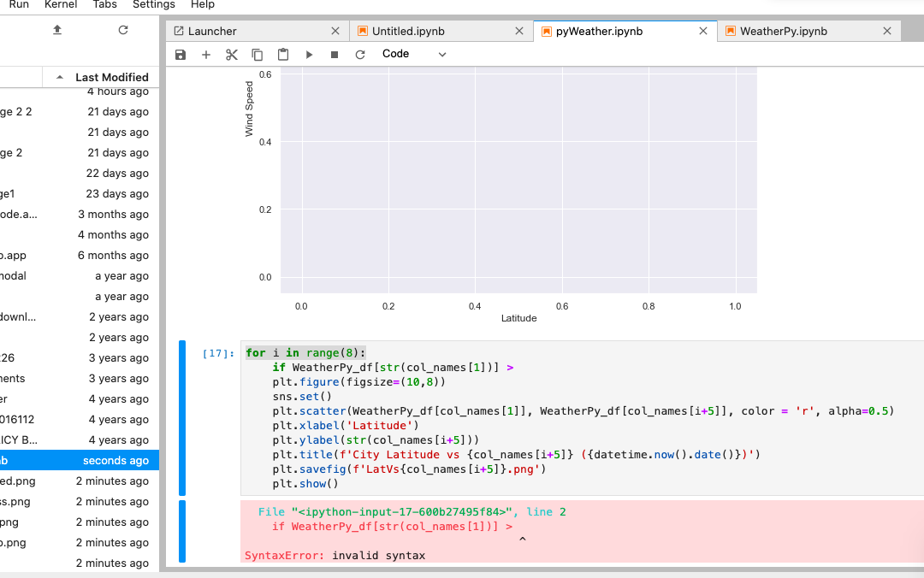Cut selected cell with the scissors icon

232,54
